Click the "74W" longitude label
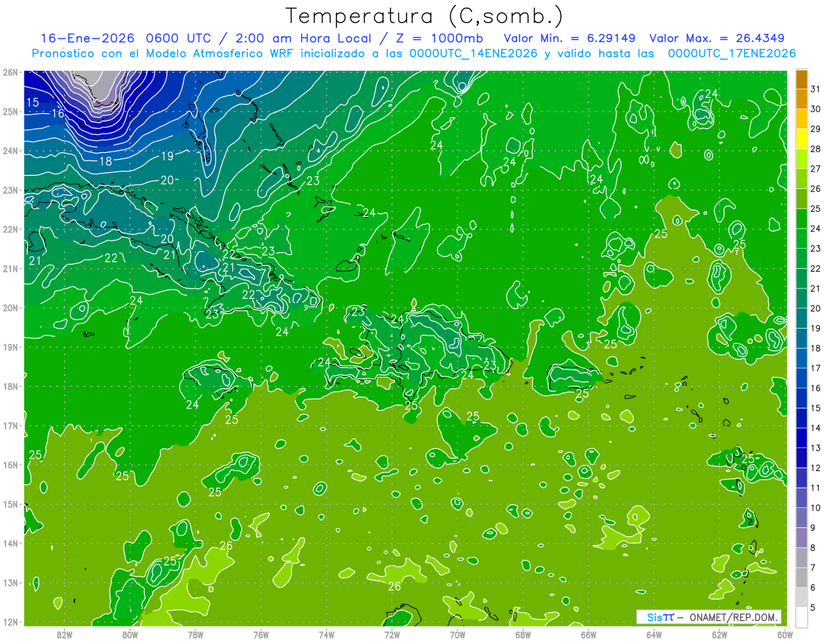 point(326,634)
